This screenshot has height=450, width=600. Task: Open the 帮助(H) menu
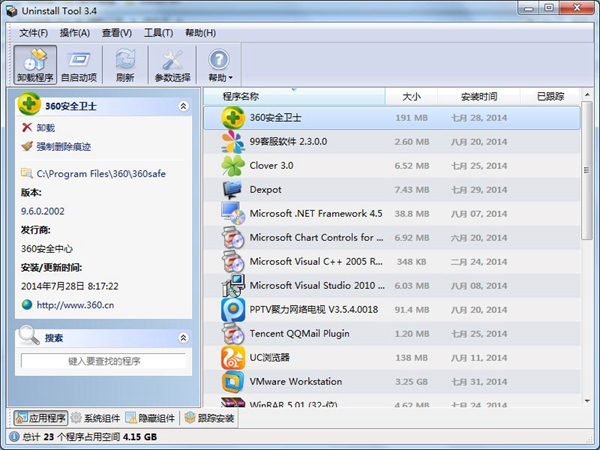point(200,33)
